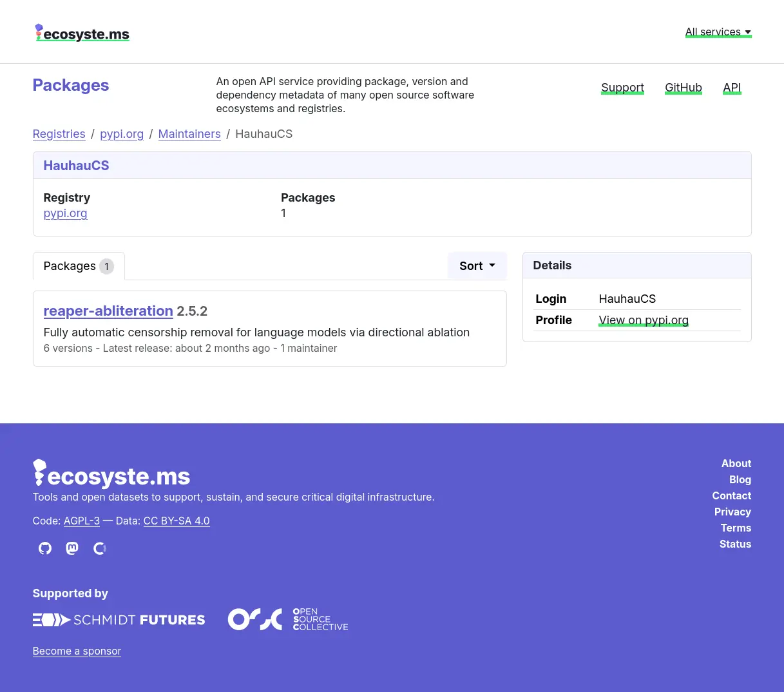Click the Mastodon icon in the footer

(72, 548)
